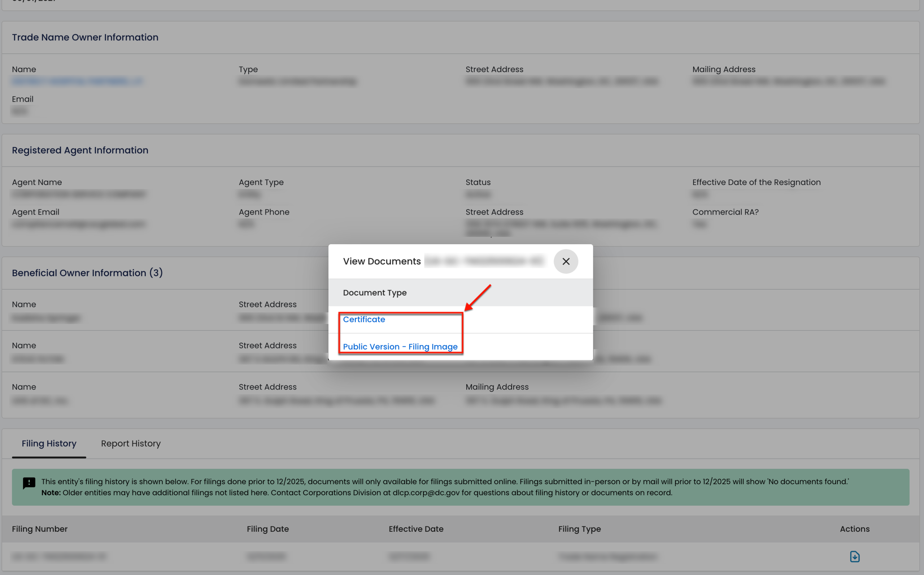Click the "Effective Date of the Resignation" label
Viewport: 924px width, 575px height.
(756, 182)
